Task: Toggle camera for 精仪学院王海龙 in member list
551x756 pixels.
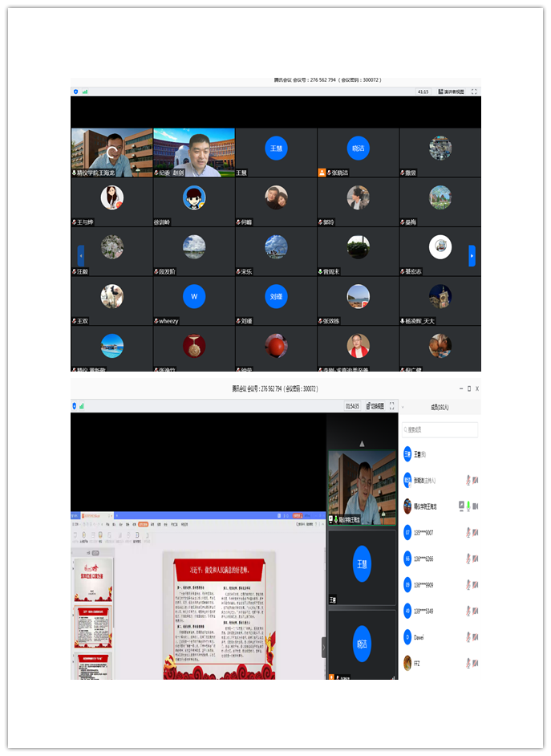Action: click(x=476, y=506)
